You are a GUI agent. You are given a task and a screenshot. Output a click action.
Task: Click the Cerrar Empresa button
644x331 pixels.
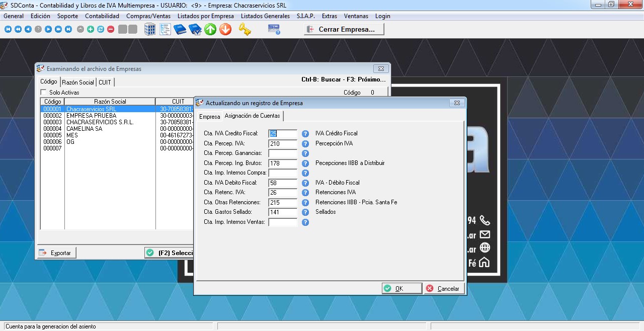[x=344, y=30]
